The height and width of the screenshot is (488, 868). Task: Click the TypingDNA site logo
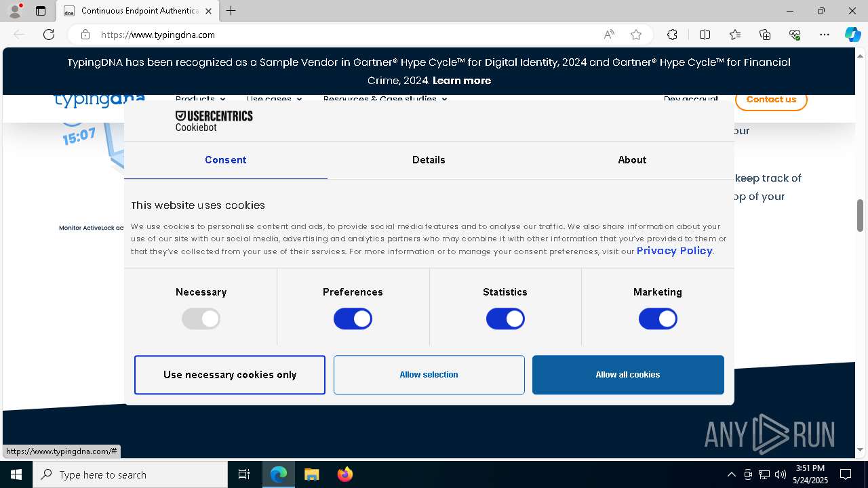100,100
